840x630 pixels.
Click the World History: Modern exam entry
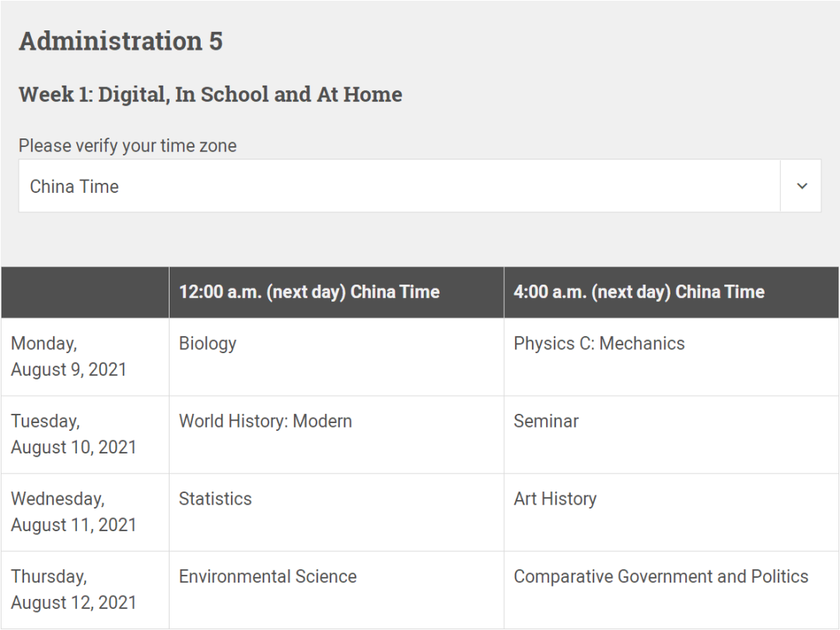click(265, 422)
